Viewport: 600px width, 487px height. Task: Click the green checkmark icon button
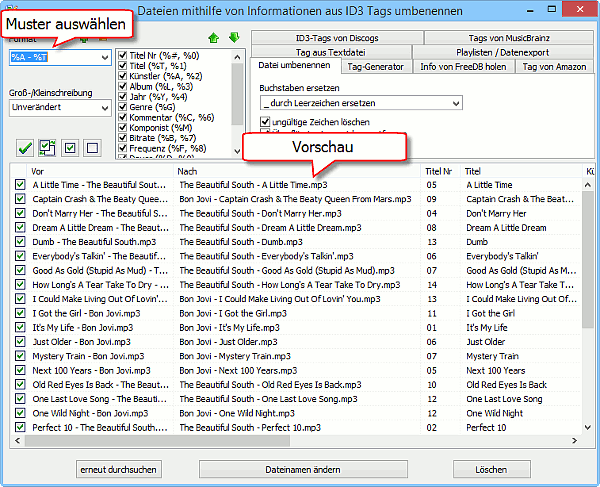click(x=25, y=148)
